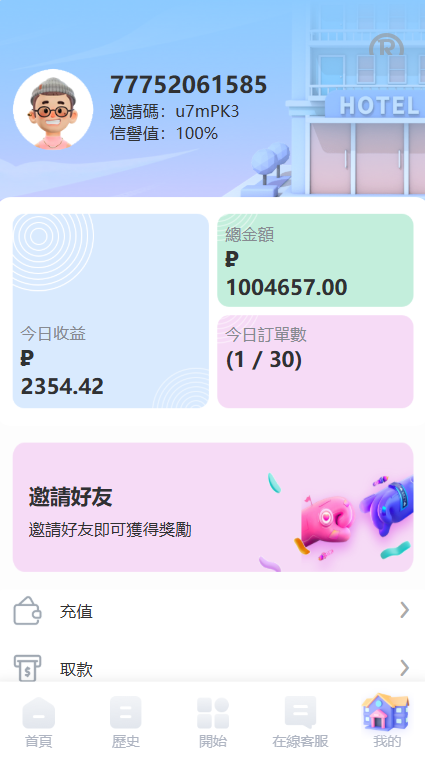Viewport: 425px width, 770px height.
Task: Expand the 充值 row chevron arrow
Action: tap(404, 610)
